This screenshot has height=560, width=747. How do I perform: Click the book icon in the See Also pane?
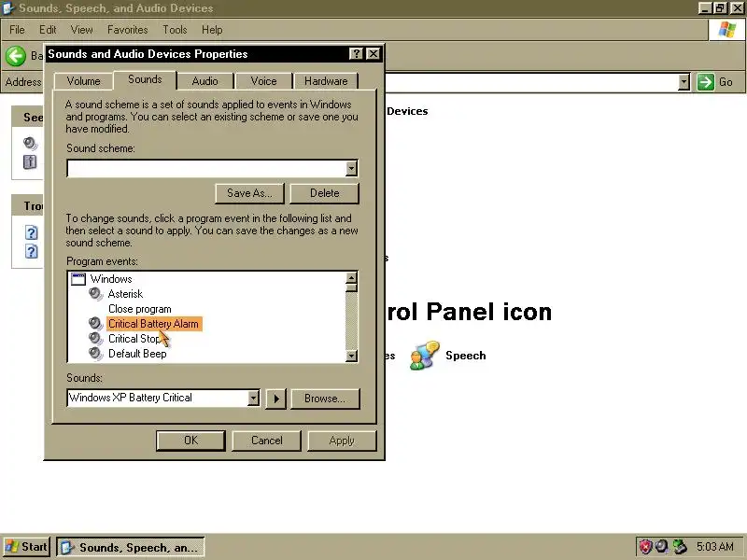coord(30,161)
